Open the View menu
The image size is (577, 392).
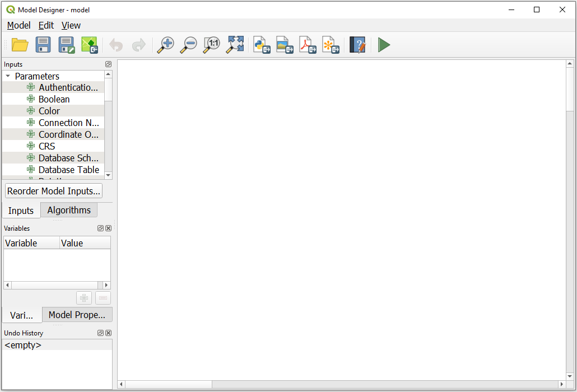71,25
